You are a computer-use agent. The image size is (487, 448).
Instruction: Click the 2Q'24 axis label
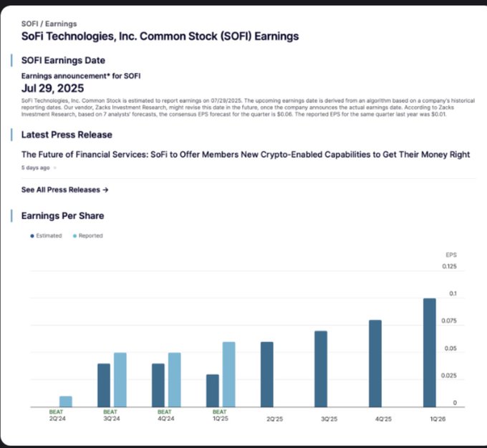(57, 419)
